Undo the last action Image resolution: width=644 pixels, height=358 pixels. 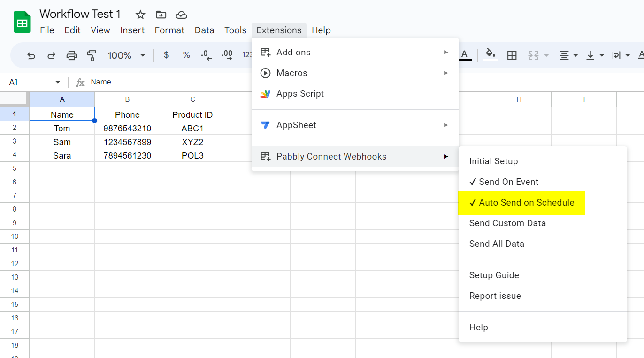[31, 55]
